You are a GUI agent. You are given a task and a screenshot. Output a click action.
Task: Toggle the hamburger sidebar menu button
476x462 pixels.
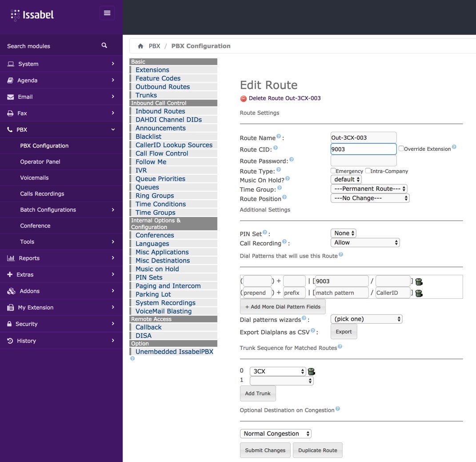click(x=107, y=13)
